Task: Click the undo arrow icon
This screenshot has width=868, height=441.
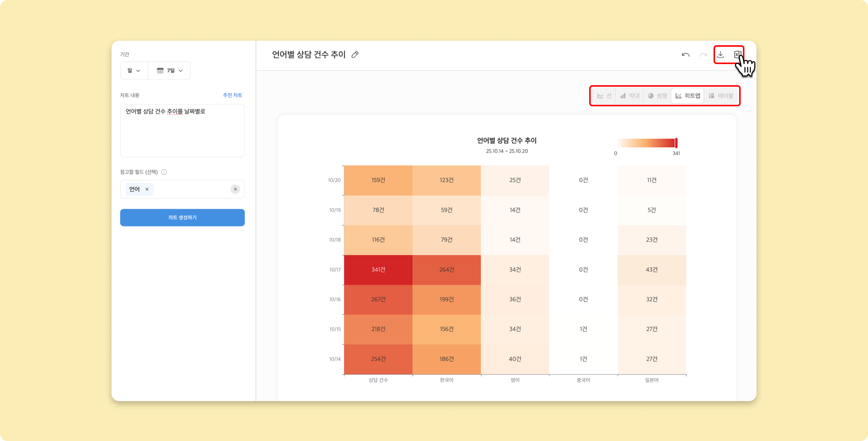Action: pyautogui.click(x=685, y=55)
